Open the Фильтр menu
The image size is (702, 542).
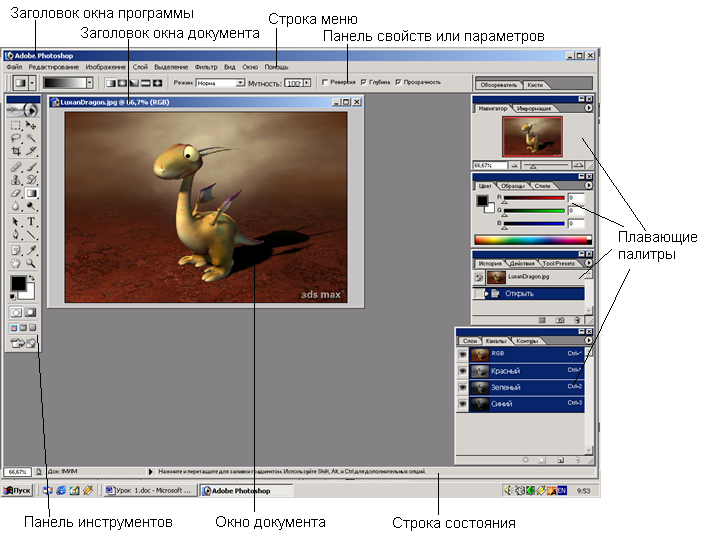[206, 67]
